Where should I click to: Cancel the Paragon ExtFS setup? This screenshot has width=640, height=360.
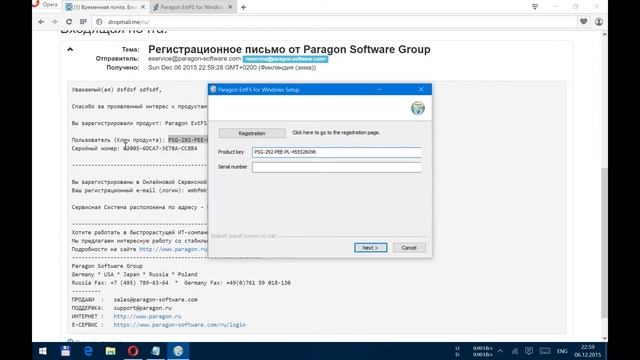[x=409, y=248]
